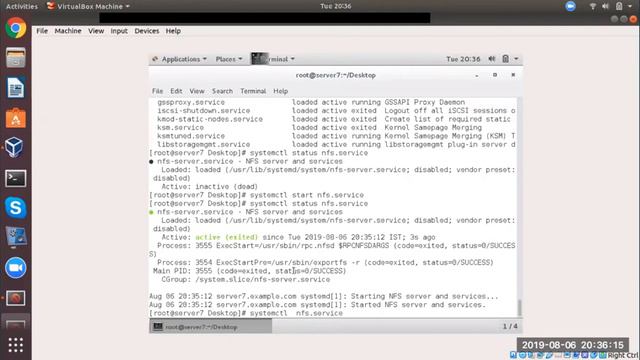Open the Zoom camera icon in dock
The height and width of the screenshot is (360, 640).
(x=16, y=268)
